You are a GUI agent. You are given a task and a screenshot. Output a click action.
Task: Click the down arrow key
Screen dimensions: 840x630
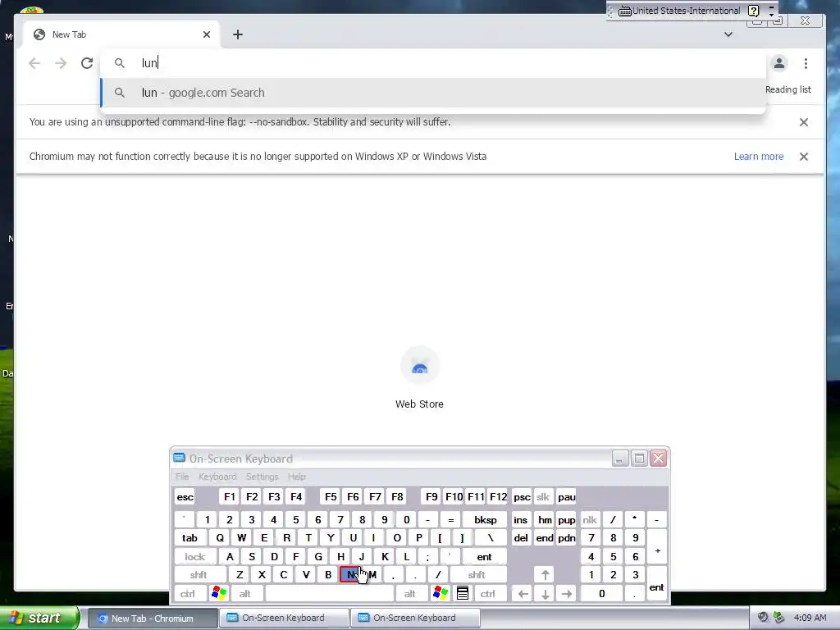click(x=545, y=594)
